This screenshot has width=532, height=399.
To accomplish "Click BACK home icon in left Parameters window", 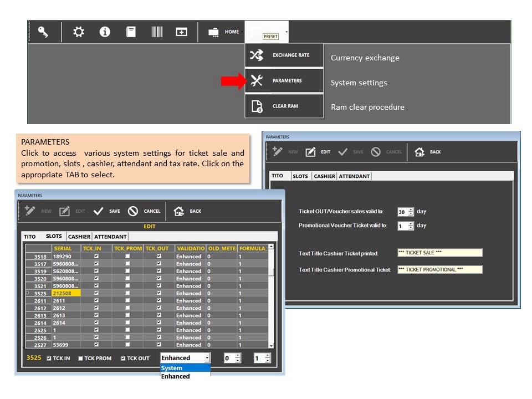I will tap(179, 211).
